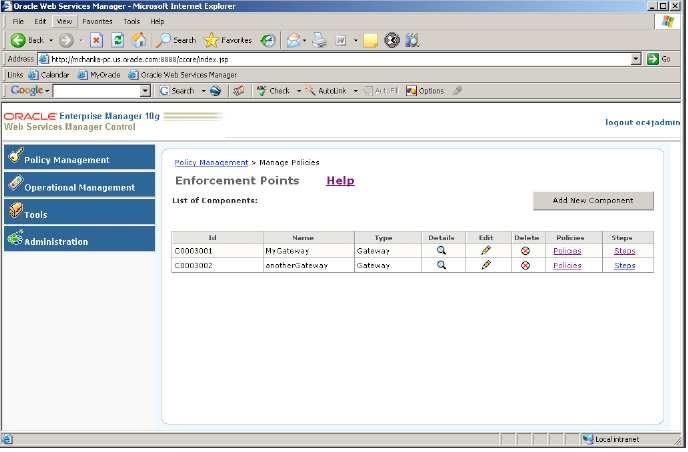Go to the Home page icon
The image size is (688, 452).
pos(139,40)
